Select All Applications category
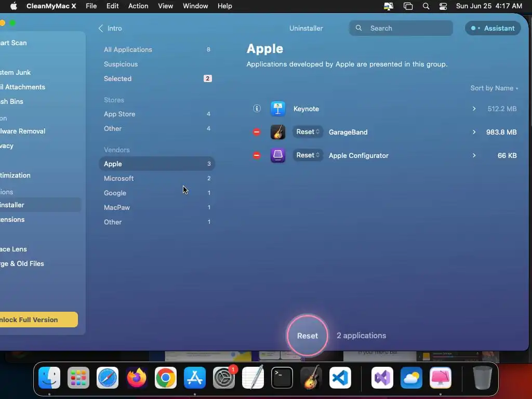 [157, 49]
